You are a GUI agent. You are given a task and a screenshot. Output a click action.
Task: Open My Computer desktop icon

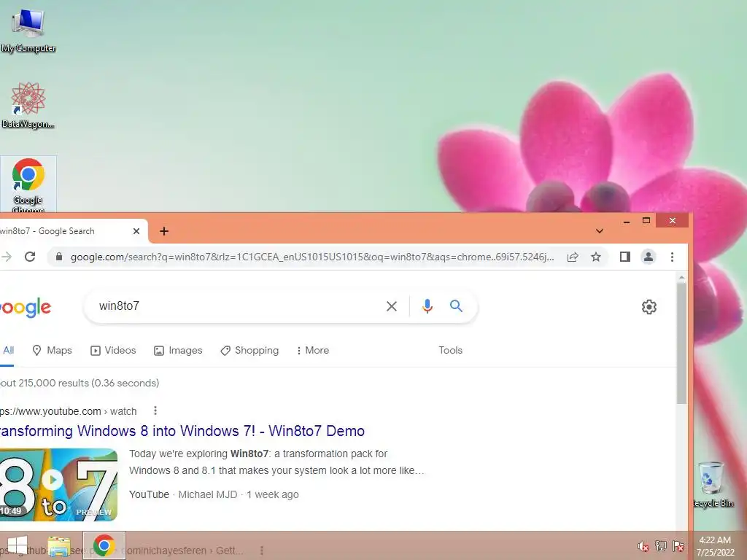tap(28, 31)
